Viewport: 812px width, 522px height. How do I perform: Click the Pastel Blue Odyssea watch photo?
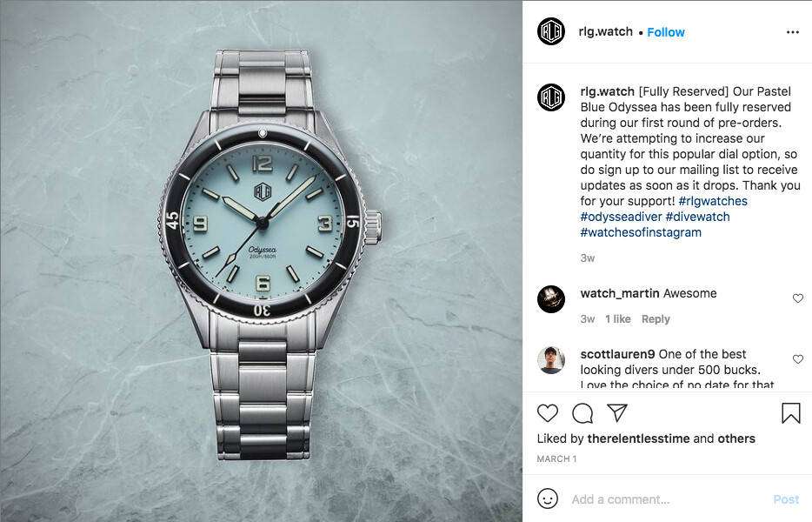pos(261,261)
